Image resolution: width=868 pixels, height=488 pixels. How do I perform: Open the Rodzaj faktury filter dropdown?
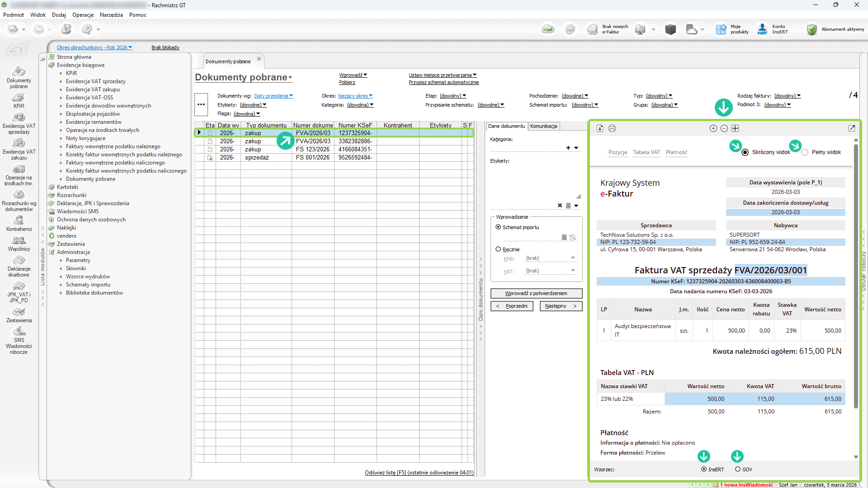788,96
